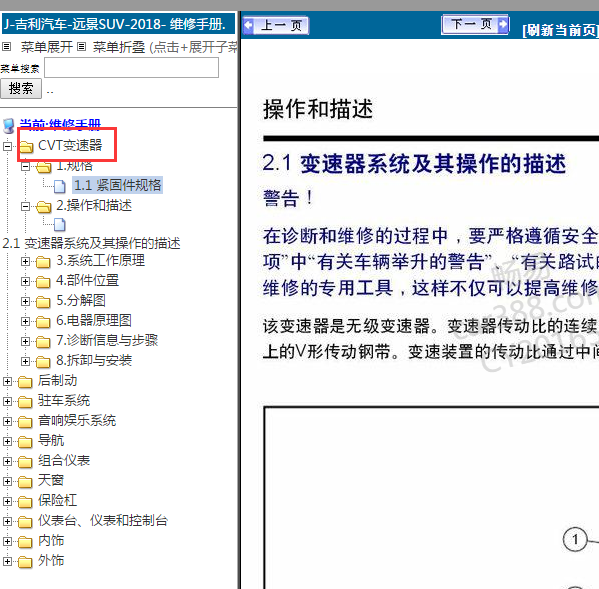This screenshot has height=589, width=599.
Task: Click the 1.规格 open folder icon
Action: [44, 167]
